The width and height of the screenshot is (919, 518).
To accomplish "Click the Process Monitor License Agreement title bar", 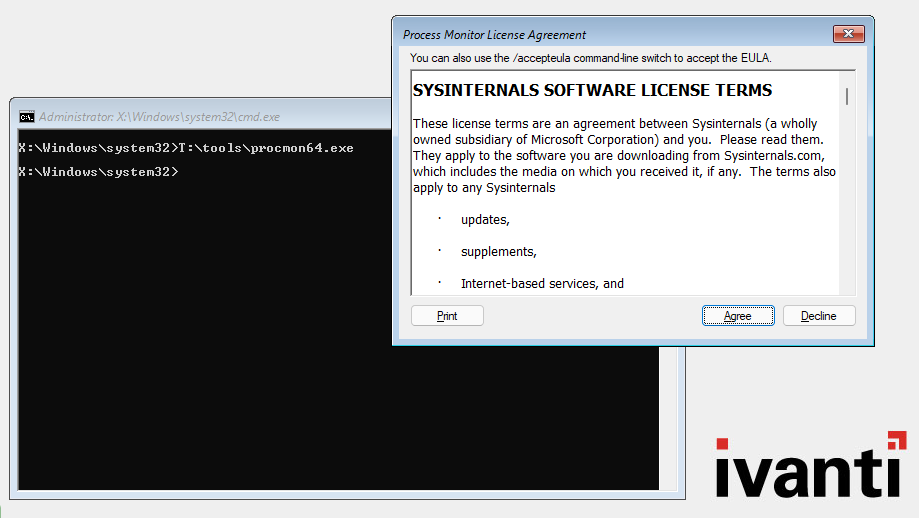I will (600, 35).
